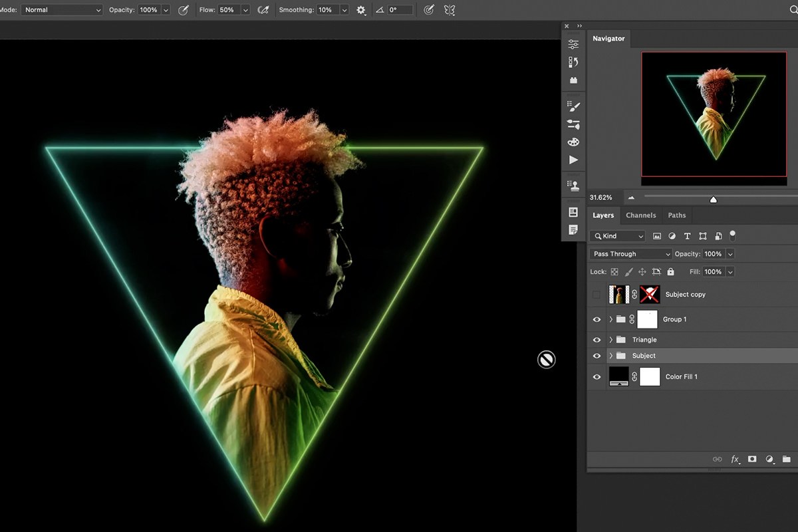
Task: Hide the Group 1 layer
Action: point(597,320)
